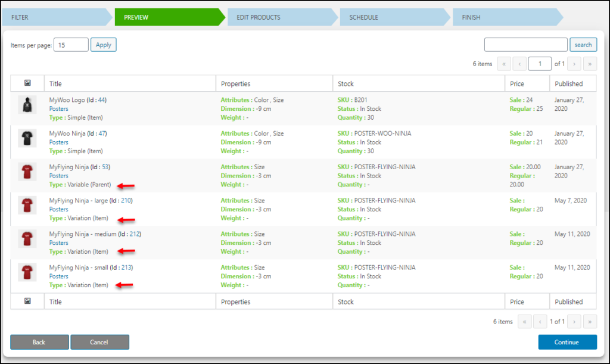This screenshot has width=610, height=364.
Task: Click the Continue button
Action: tap(567, 342)
